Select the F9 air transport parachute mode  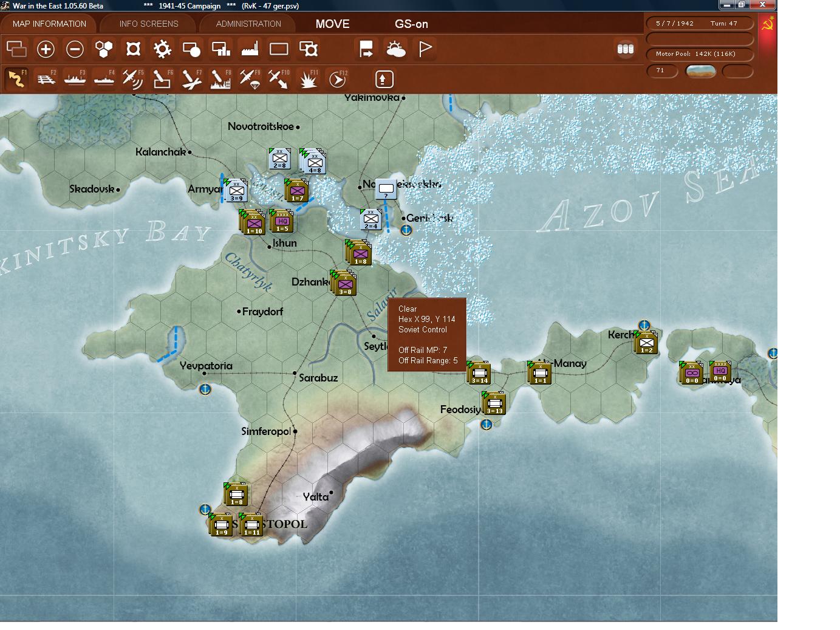point(250,79)
